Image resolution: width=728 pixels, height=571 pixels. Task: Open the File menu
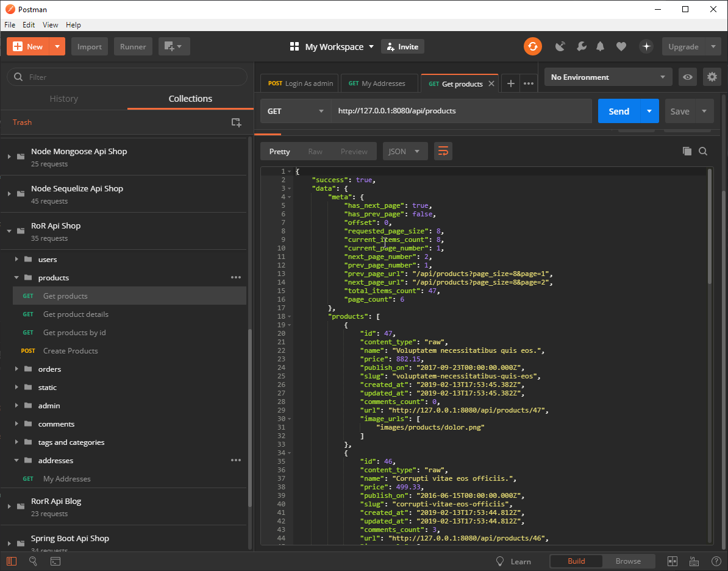point(10,24)
